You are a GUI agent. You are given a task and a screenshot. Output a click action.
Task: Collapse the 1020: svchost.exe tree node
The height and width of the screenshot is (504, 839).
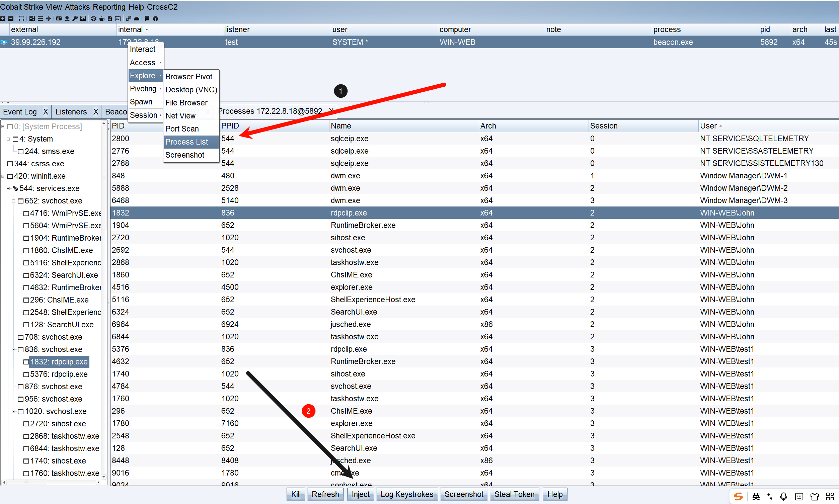14,411
